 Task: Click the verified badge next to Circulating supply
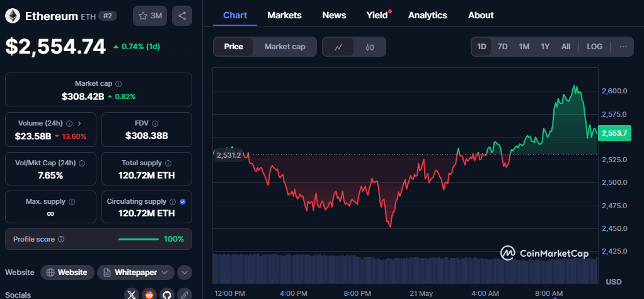(x=183, y=201)
